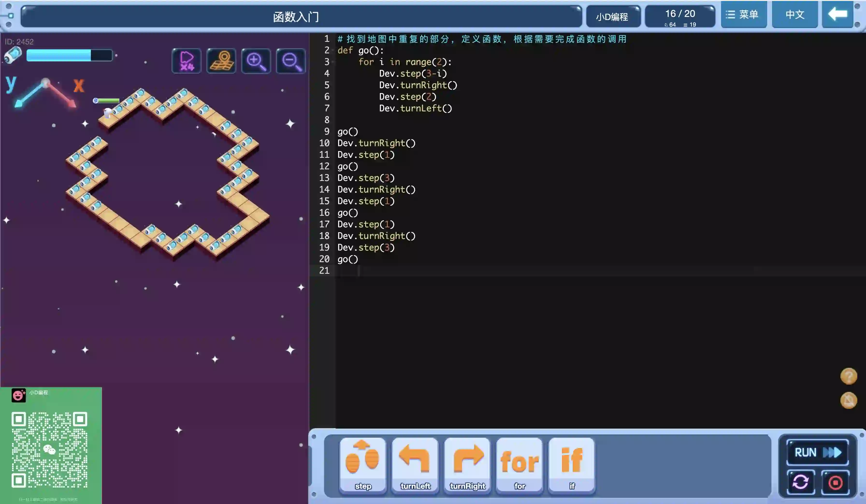Open the 菜单 menu
Viewport: 866px width, 504px height.
pos(744,14)
